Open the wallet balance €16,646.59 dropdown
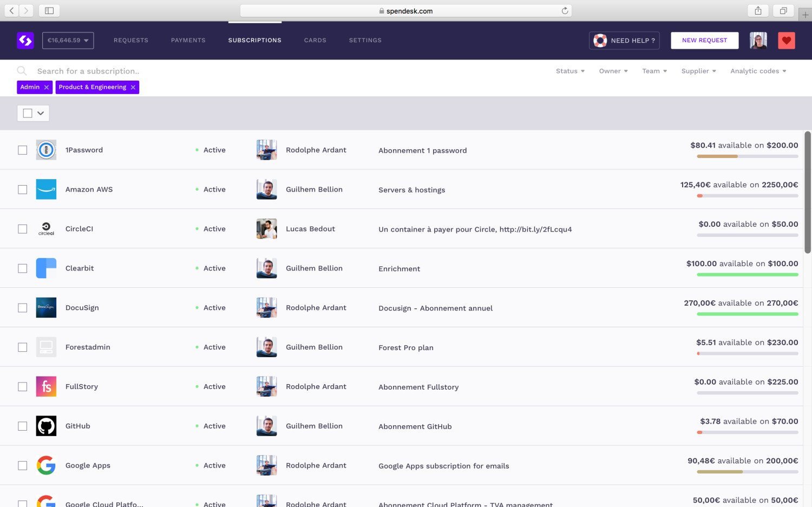The height and width of the screenshot is (507, 812). 68,41
